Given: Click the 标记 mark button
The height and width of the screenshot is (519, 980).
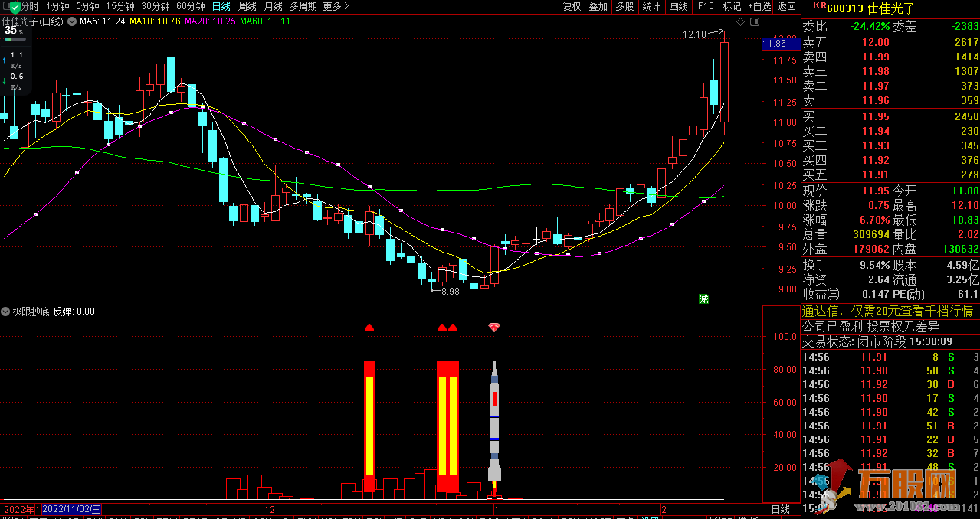Looking at the screenshot, I should [732, 6].
